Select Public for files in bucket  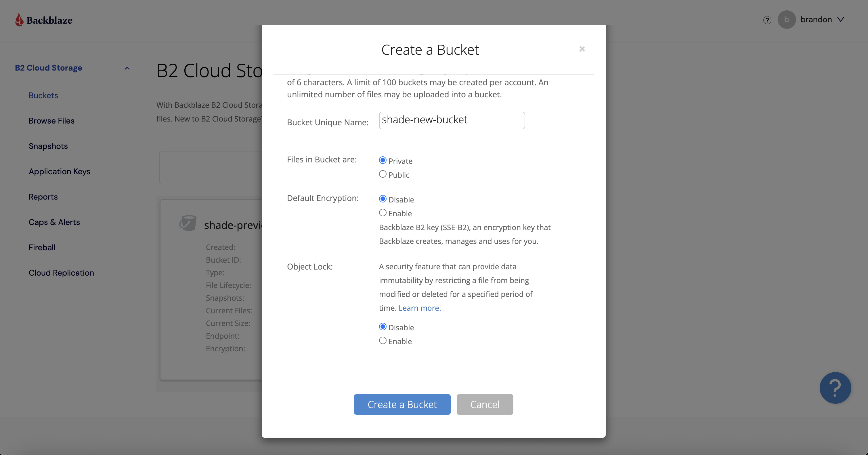click(x=383, y=175)
